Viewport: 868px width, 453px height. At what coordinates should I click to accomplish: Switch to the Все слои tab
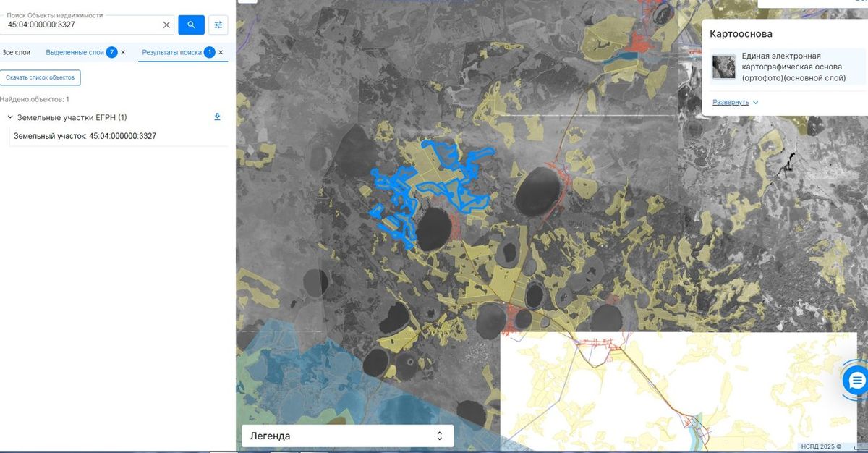17,52
